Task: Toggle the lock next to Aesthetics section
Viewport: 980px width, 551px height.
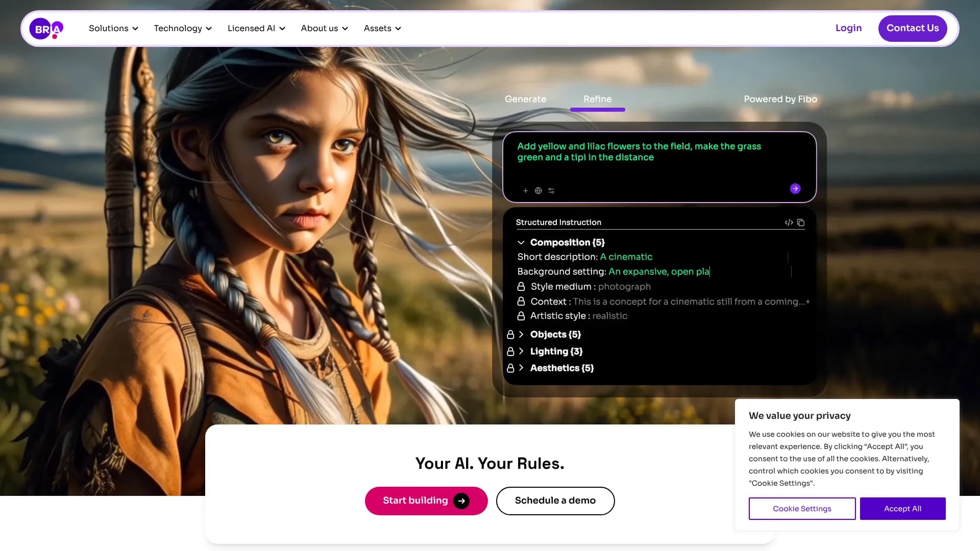Action: tap(510, 368)
